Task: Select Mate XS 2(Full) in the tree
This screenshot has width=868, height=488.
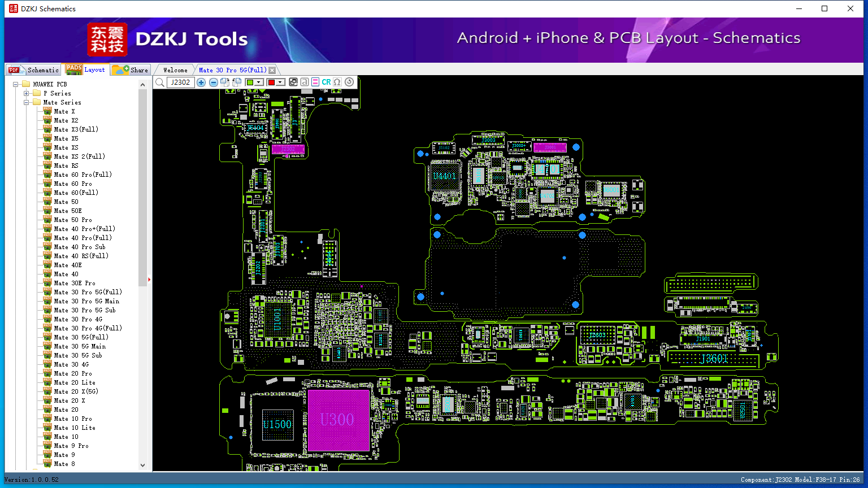Action: pyautogui.click(x=80, y=156)
